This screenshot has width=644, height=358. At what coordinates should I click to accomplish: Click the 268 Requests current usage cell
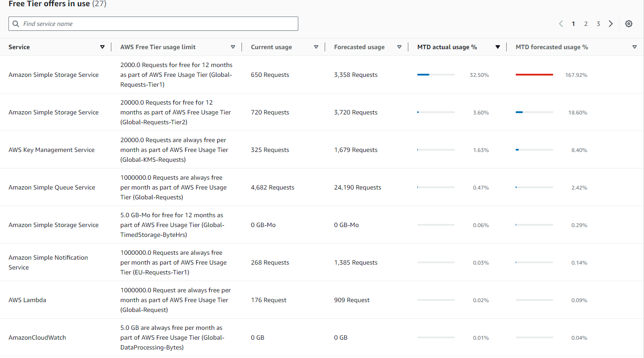(270, 262)
